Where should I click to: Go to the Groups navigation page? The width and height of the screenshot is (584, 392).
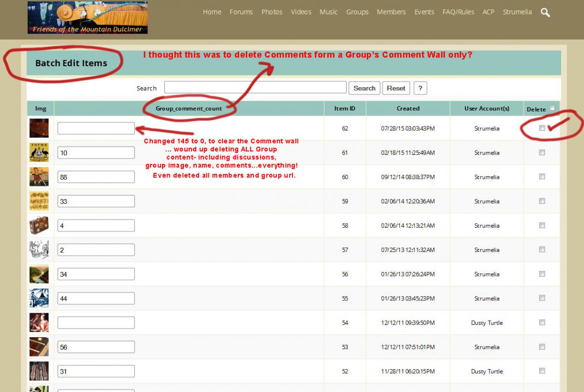point(357,12)
